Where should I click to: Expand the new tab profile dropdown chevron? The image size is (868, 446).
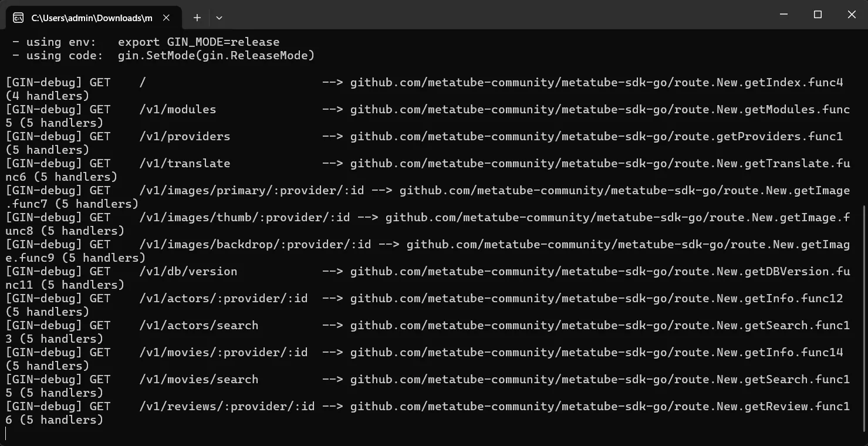tap(219, 18)
